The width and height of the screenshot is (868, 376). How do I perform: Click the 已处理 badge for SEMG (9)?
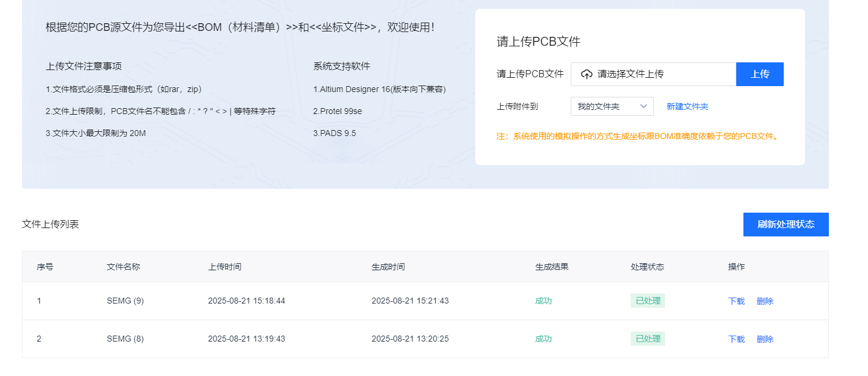(x=647, y=301)
